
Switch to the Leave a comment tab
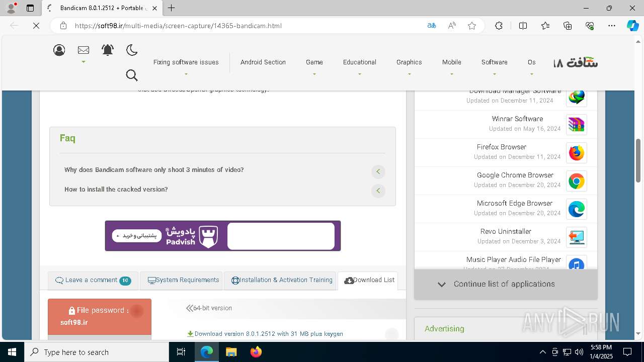click(x=93, y=281)
